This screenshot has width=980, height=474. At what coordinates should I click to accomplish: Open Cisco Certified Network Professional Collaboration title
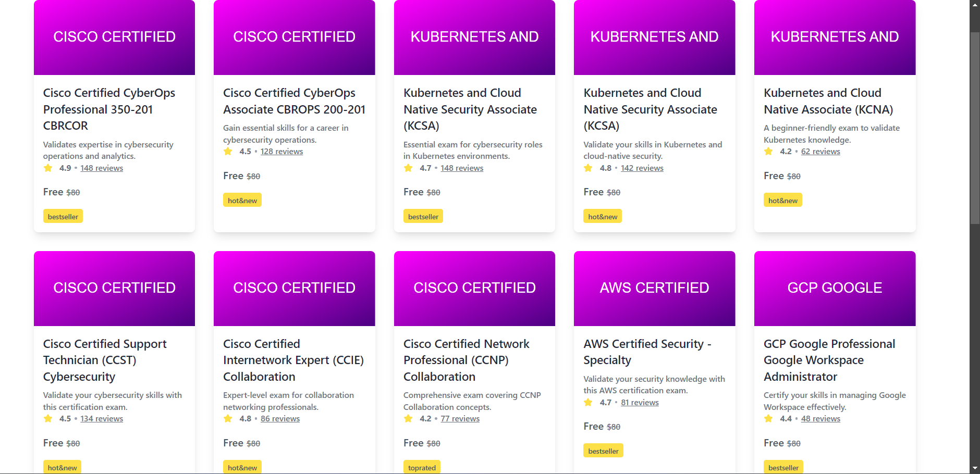(x=466, y=360)
